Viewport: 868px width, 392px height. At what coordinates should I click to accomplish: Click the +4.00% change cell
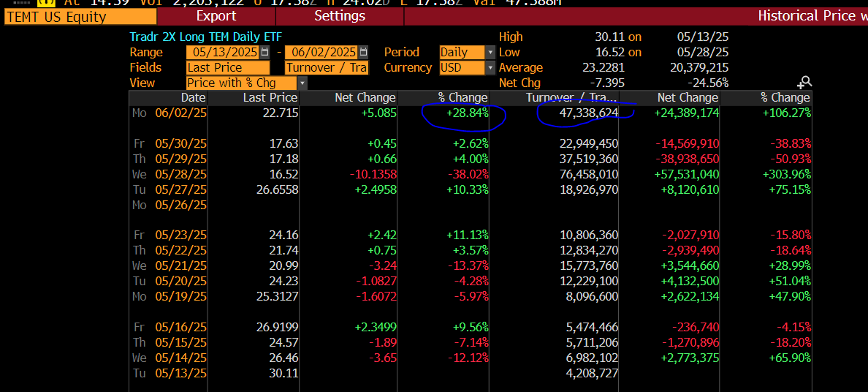[469, 159]
